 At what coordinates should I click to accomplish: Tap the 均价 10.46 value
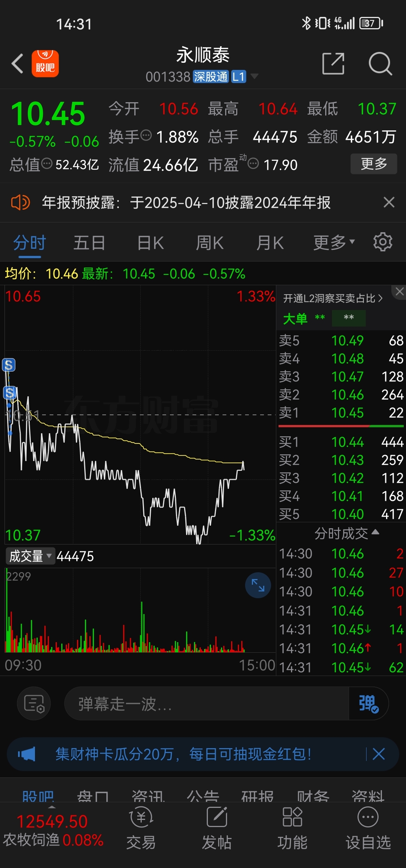coord(62,274)
